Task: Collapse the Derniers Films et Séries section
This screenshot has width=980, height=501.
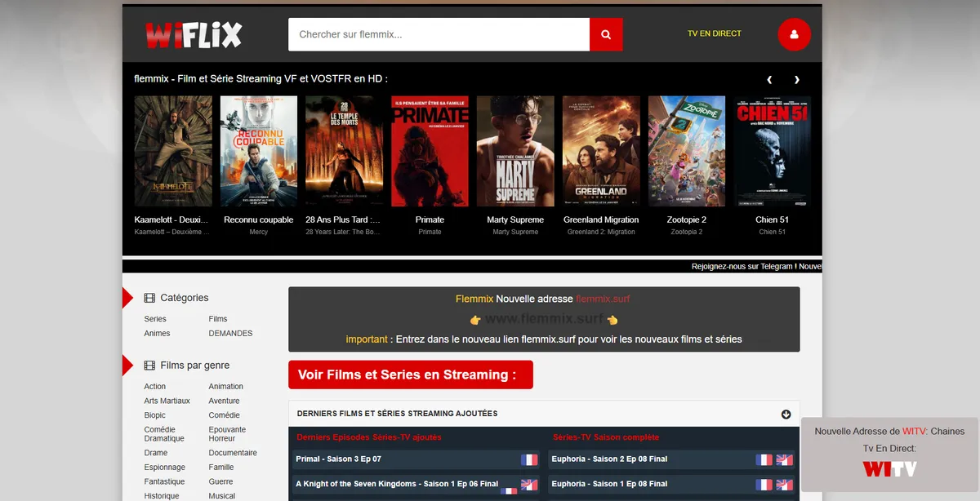Action: 786,414
